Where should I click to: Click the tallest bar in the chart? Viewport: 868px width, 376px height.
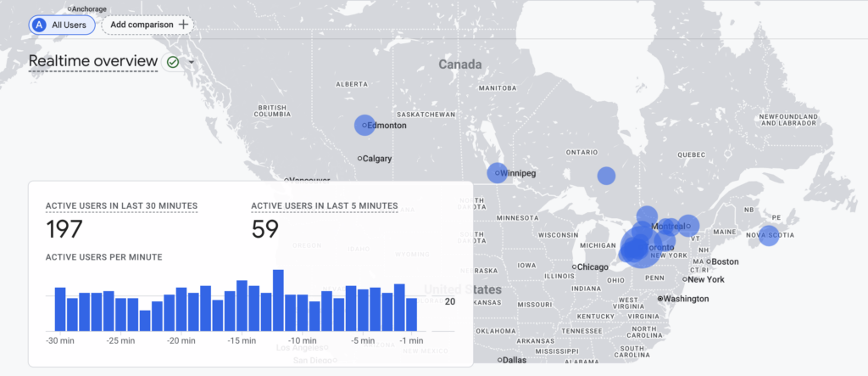(x=278, y=300)
